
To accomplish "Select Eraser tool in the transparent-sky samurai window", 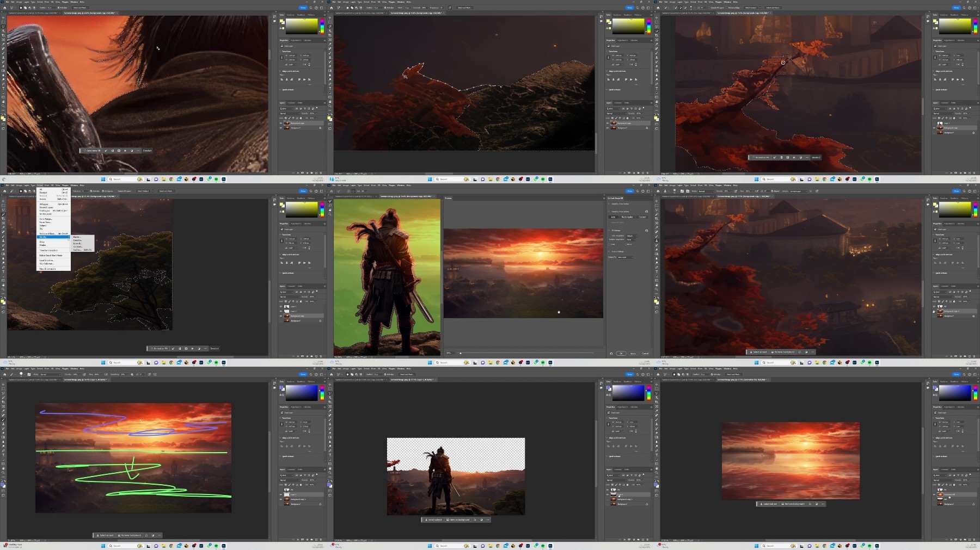I will (x=330, y=433).
